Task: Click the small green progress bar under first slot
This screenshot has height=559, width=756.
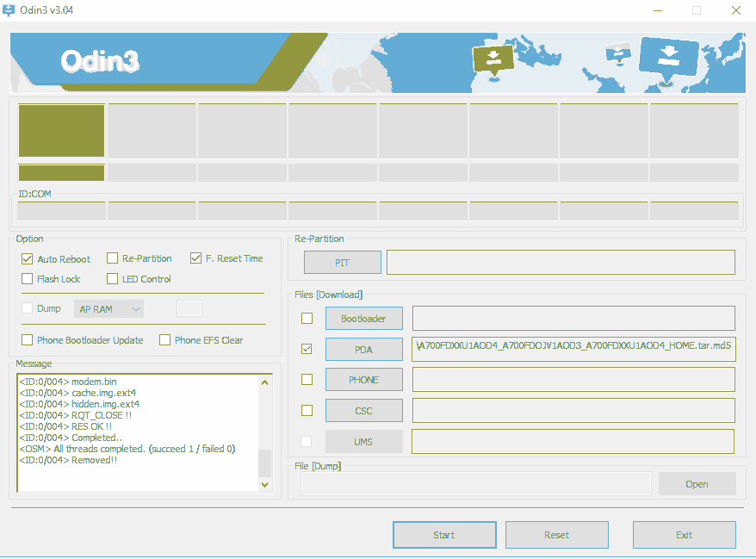Action: click(x=61, y=172)
